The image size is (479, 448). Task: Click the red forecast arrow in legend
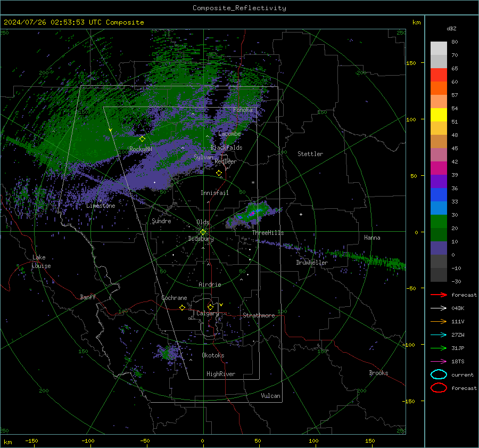point(439,295)
